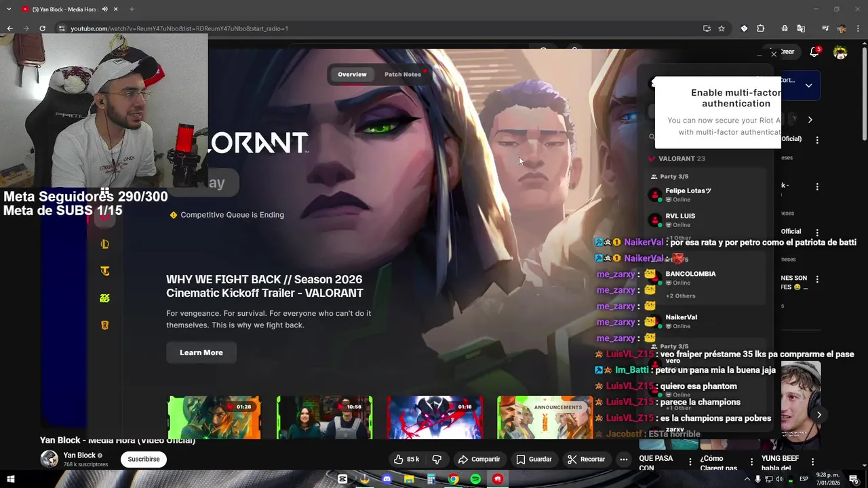Select friend BANCOLOMBIA in friends list
The width and height of the screenshot is (868, 488).
pos(690,278)
